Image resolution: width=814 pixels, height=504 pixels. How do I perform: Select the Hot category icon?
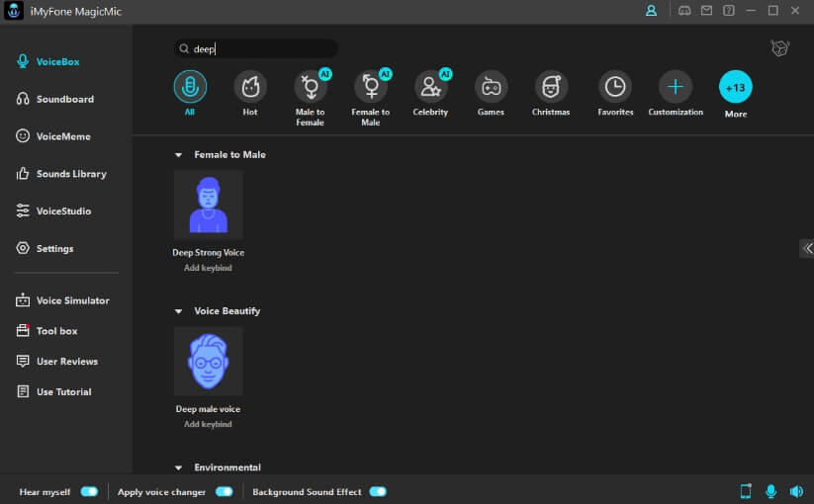click(250, 87)
